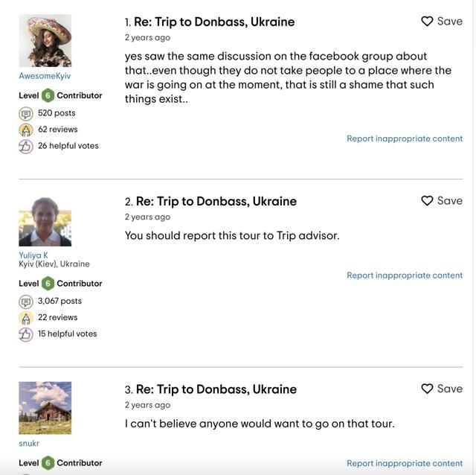
Task: Click Yuliya K's helpful votes thumb icon
Action: [x=26, y=334]
